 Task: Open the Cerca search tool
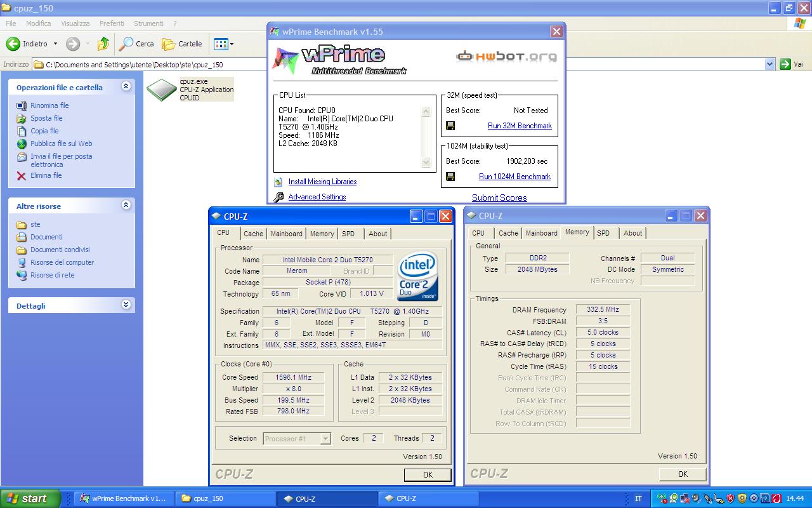(x=137, y=44)
